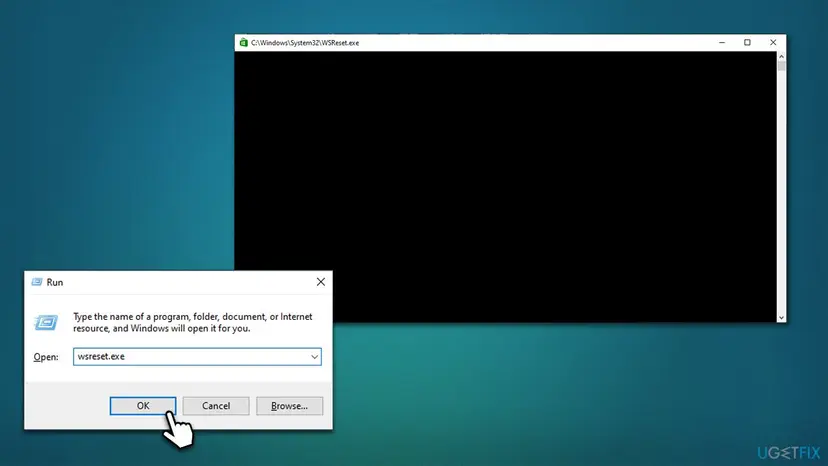Click the console scrollbar down arrow
The height and width of the screenshot is (466, 828).
[x=781, y=318]
